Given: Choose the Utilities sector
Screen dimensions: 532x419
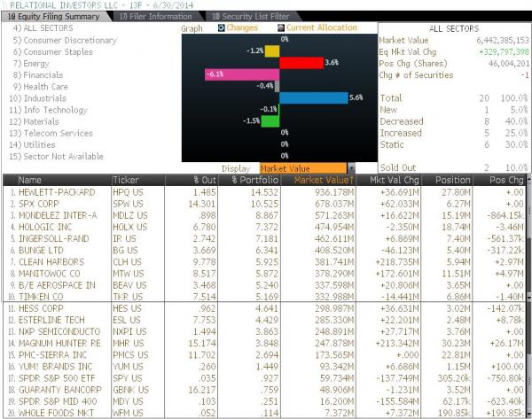Looking at the screenshot, I should click(32, 144).
